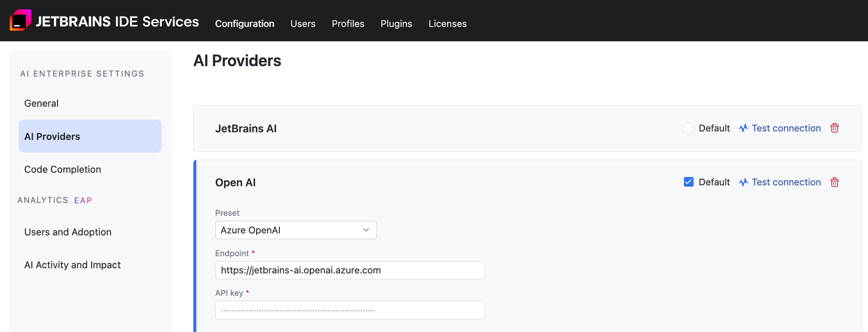Click the JetBrains IDE Services logo icon
Image resolution: width=868 pixels, height=332 pixels.
point(20,20)
